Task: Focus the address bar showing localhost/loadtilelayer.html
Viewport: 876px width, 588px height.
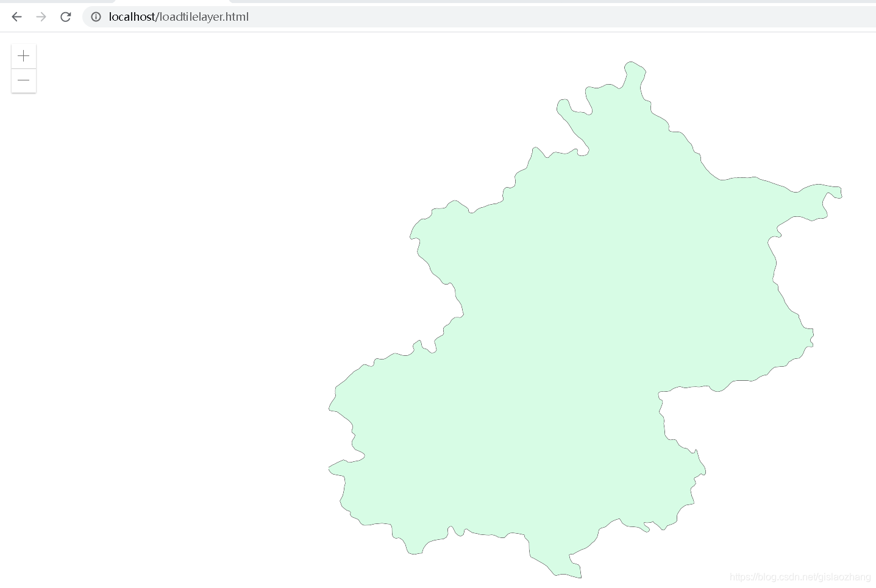Action: click(x=479, y=16)
